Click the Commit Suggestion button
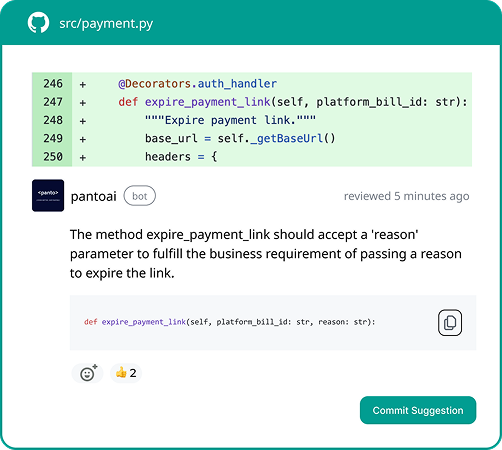The image size is (502, 450). (418, 410)
